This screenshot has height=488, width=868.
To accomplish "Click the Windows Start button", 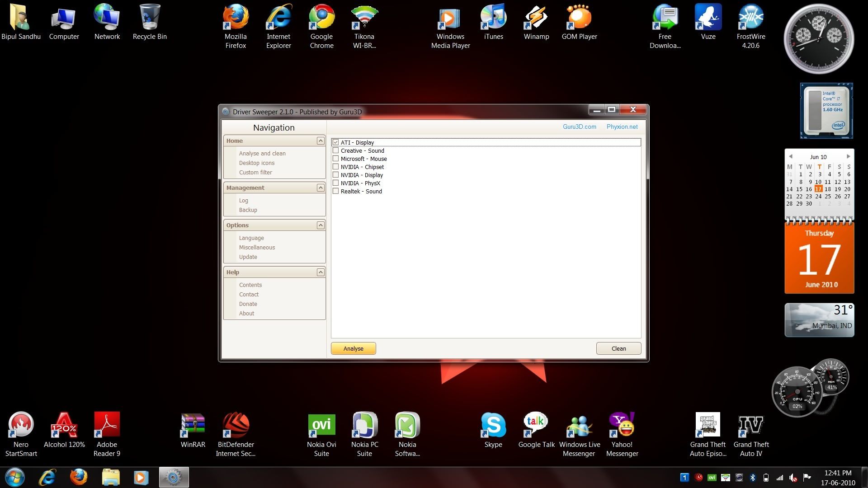I will point(14,477).
